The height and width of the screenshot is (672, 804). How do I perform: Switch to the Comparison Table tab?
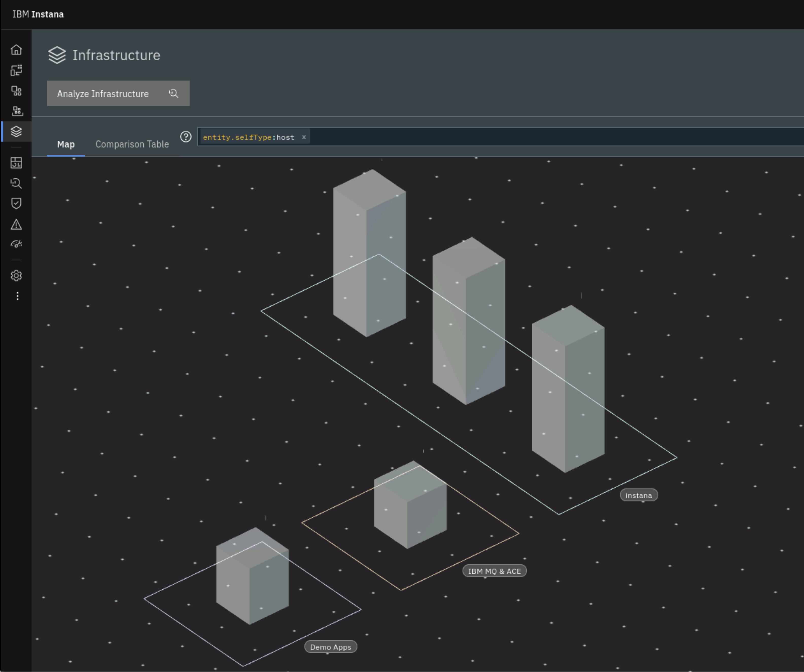[132, 144]
